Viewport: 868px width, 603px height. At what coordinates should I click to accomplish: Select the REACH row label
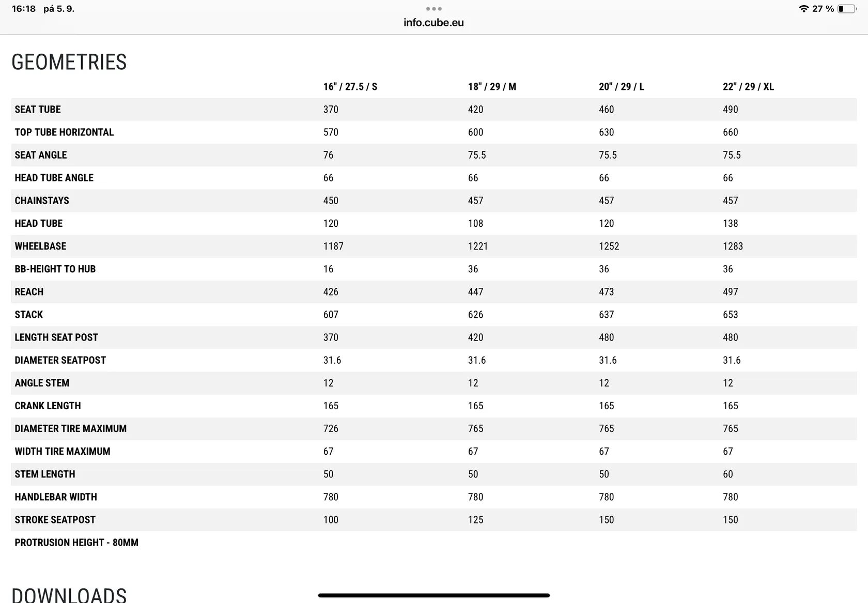tap(29, 292)
